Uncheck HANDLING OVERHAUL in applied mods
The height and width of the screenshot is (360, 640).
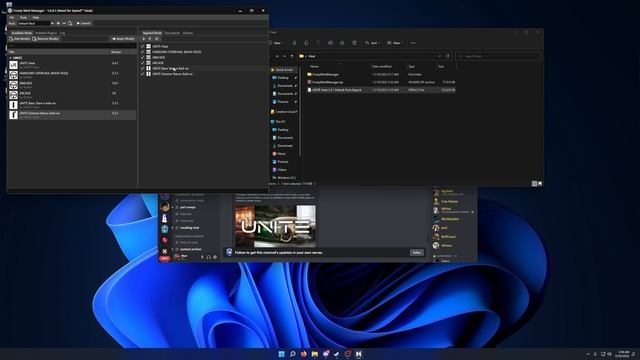142,52
